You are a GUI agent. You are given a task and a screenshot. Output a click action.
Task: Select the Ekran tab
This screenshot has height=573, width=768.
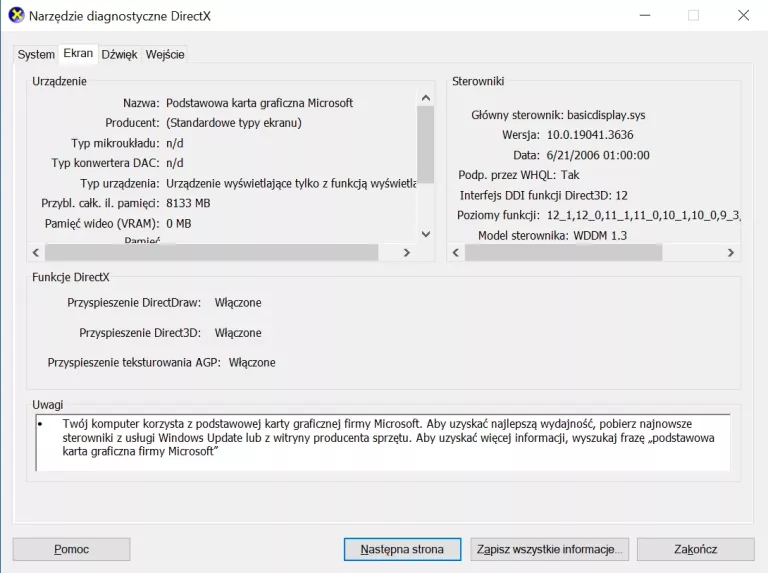click(x=78, y=53)
